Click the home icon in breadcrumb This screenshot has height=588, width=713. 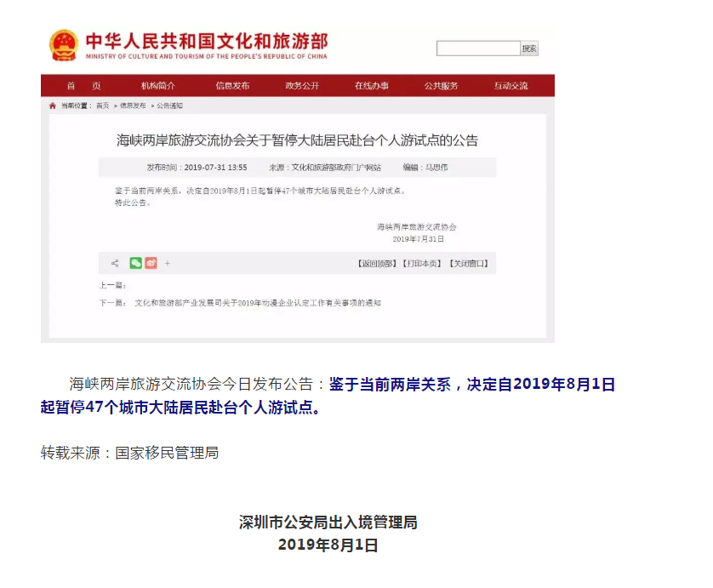point(53,106)
